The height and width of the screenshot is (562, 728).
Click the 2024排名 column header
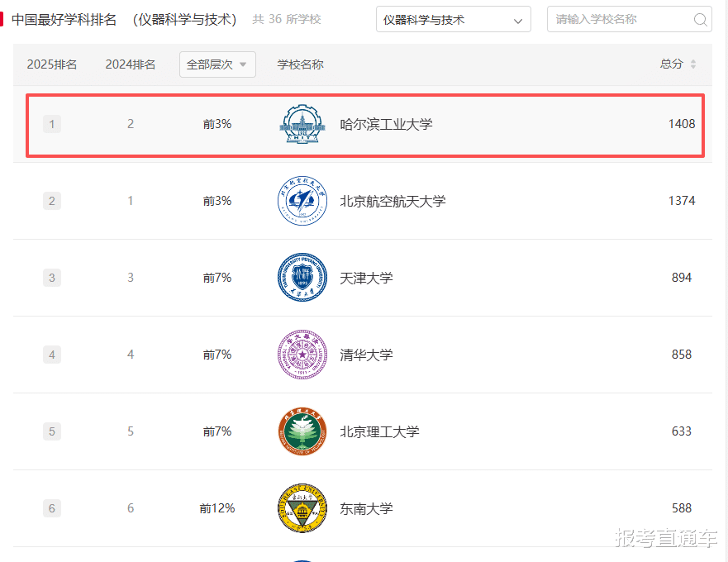click(x=131, y=64)
